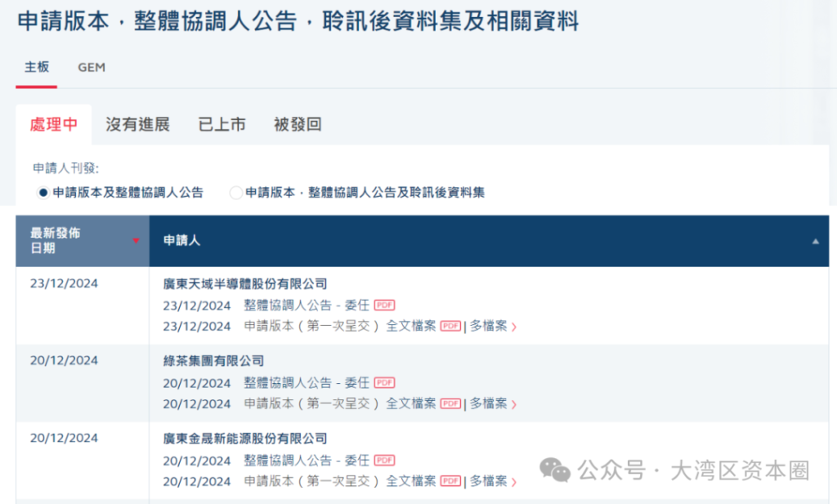Switch to GEM tab
The image size is (837, 504).
point(92,67)
